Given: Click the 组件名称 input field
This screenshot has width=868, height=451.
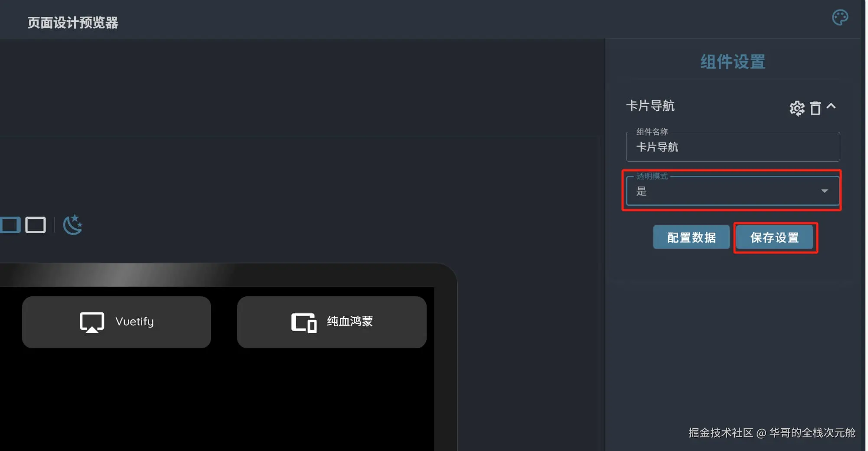Looking at the screenshot, I should point(733,146).
